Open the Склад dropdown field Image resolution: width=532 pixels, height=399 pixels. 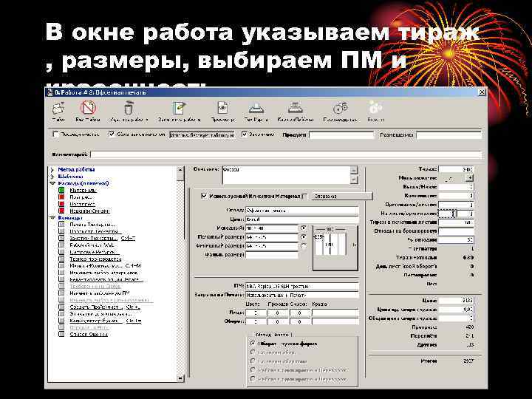tap(302, 211)
